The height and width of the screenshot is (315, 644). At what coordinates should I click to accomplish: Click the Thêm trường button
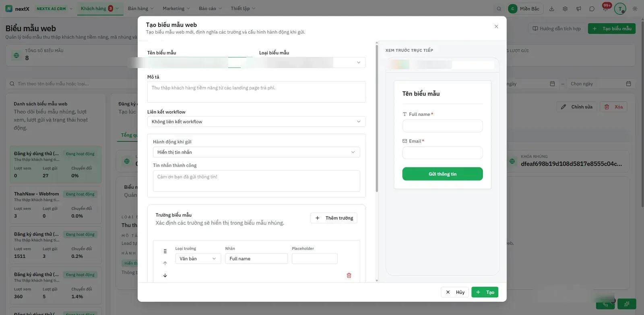coord(334,218)
